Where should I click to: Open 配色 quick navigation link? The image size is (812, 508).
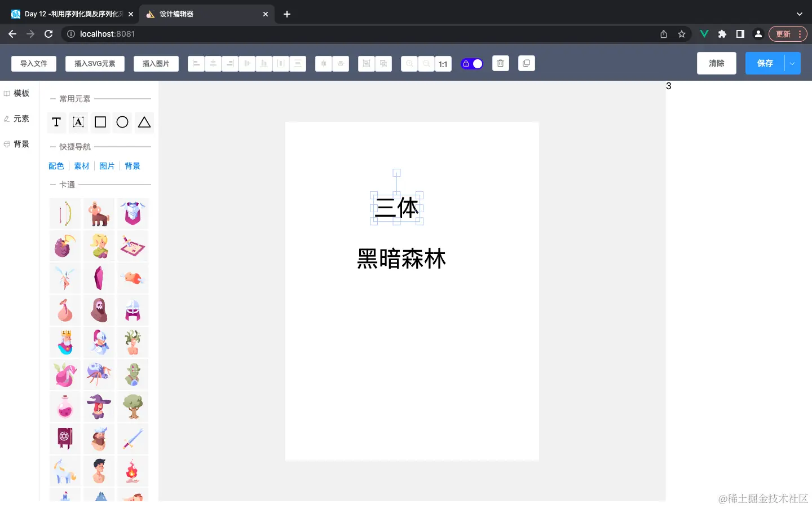point(56,165)
